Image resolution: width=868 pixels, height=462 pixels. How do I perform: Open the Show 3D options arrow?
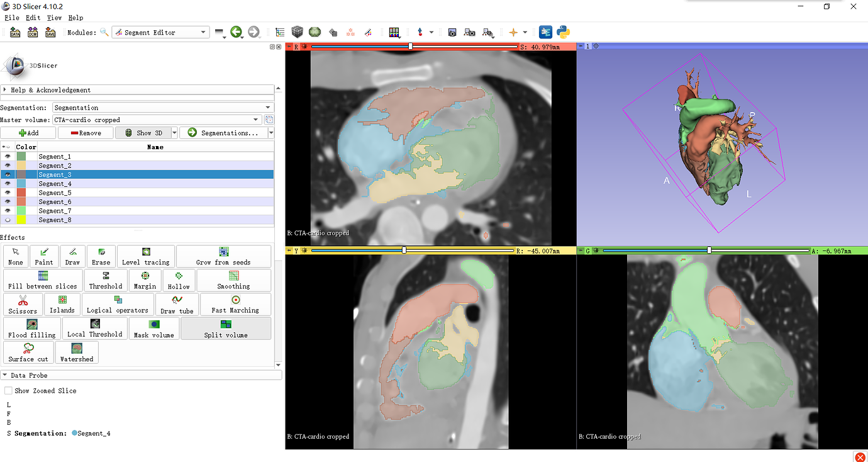pos(175,133)
